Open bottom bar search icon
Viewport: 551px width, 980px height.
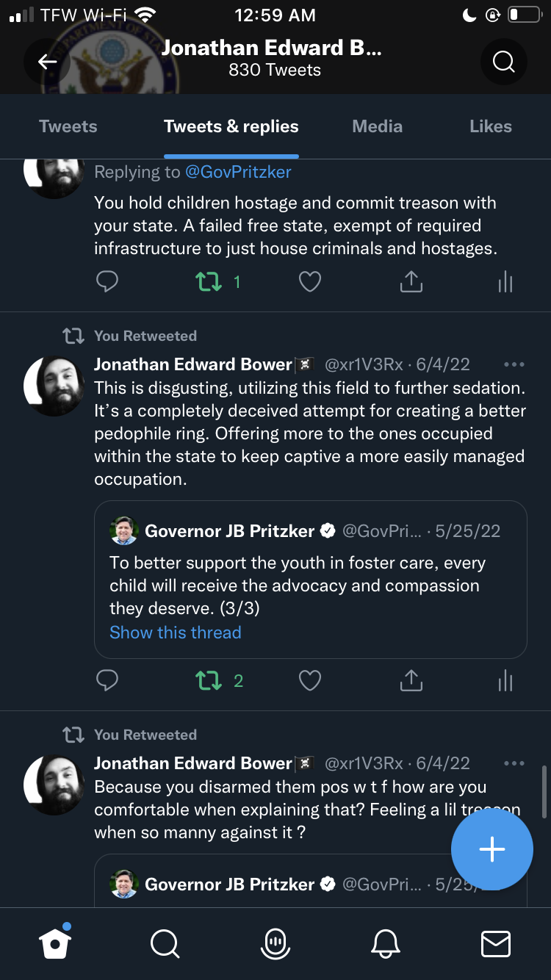pyautogui.click(x=165, y=943)
